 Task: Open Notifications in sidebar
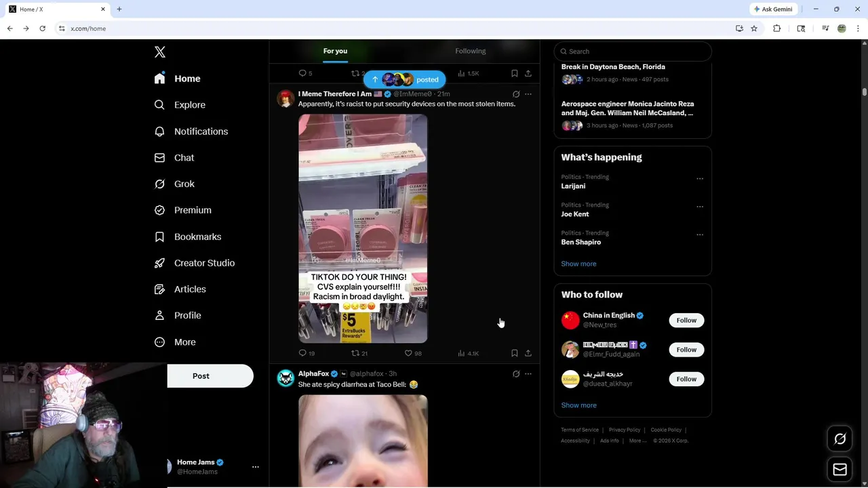point(191,131)
